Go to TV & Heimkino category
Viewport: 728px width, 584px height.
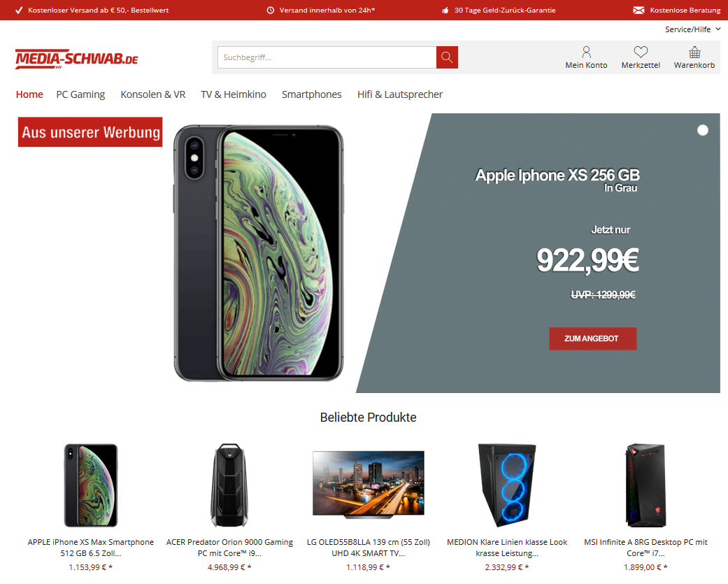pyautogui.click(x=234, y=94)
